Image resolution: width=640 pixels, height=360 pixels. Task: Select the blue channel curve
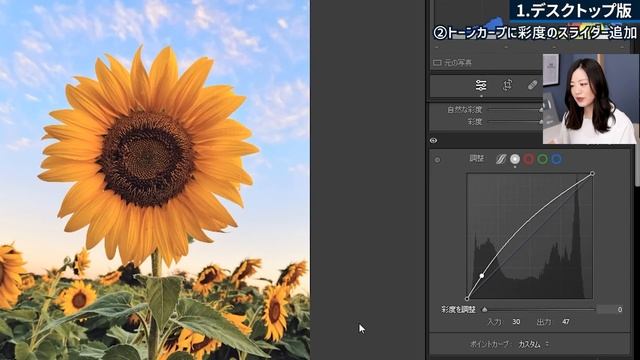(x=556, y=159)
